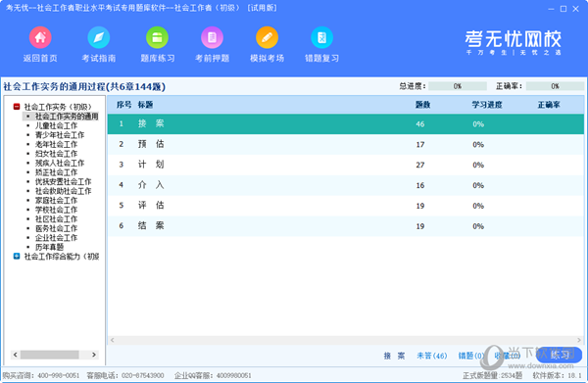
Task: Select 企业社会工作 in the tree
Action: (x=56, y=238)
